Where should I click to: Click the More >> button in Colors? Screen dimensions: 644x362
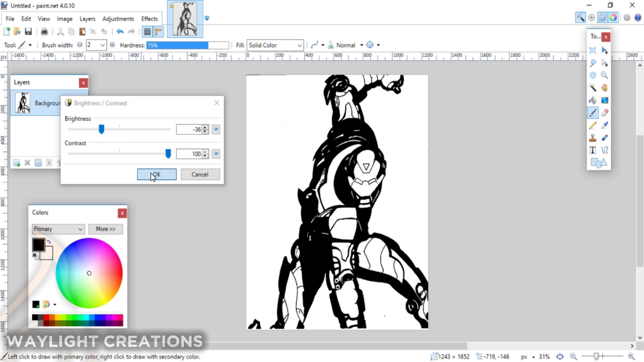point(106,229)
